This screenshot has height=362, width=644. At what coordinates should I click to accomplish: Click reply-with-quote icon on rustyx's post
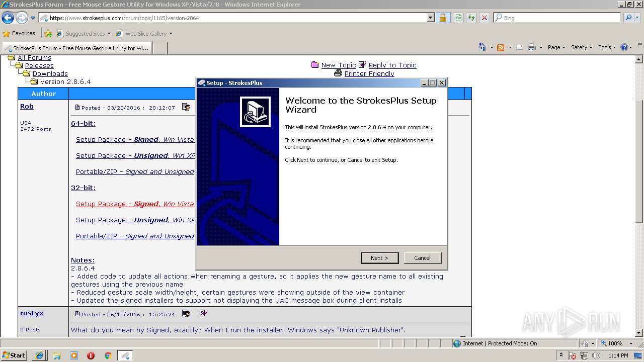(186, 313)
